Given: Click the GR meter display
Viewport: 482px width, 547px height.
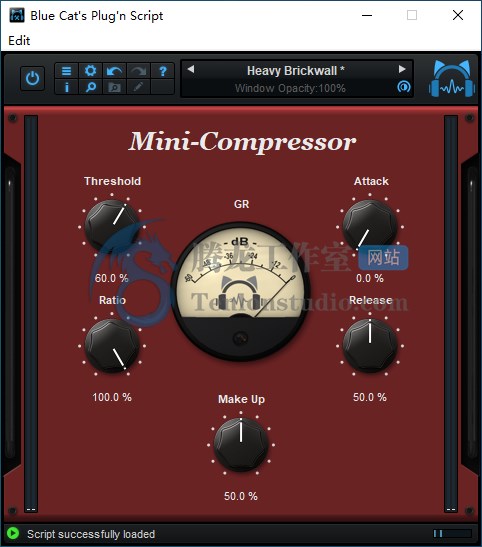Looking at the screenshot, I should point(241,291).
